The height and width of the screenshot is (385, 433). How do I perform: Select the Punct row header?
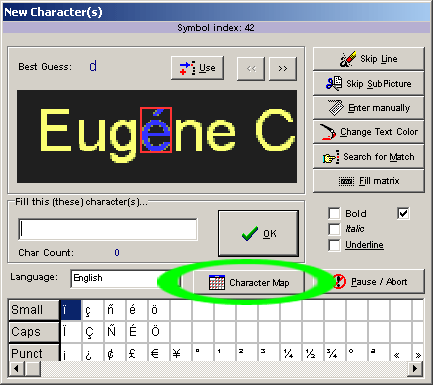tap(34, 353)
